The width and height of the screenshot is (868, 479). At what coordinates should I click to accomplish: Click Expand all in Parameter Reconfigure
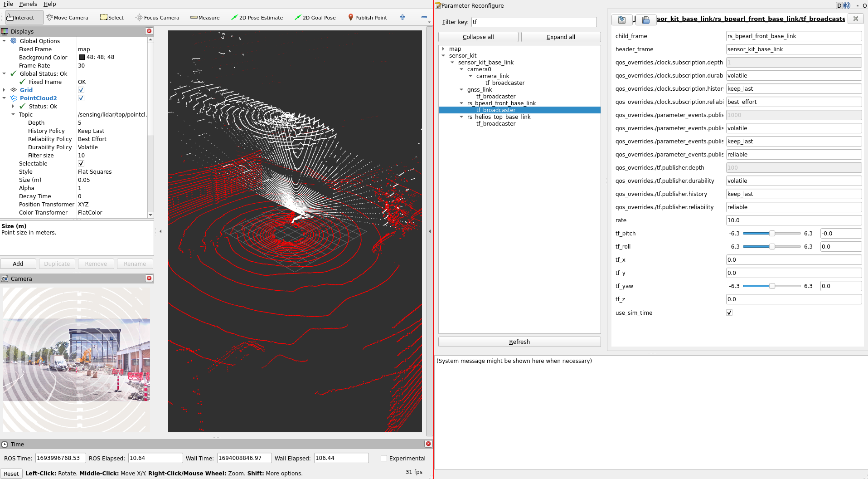[x=561, y=37]
